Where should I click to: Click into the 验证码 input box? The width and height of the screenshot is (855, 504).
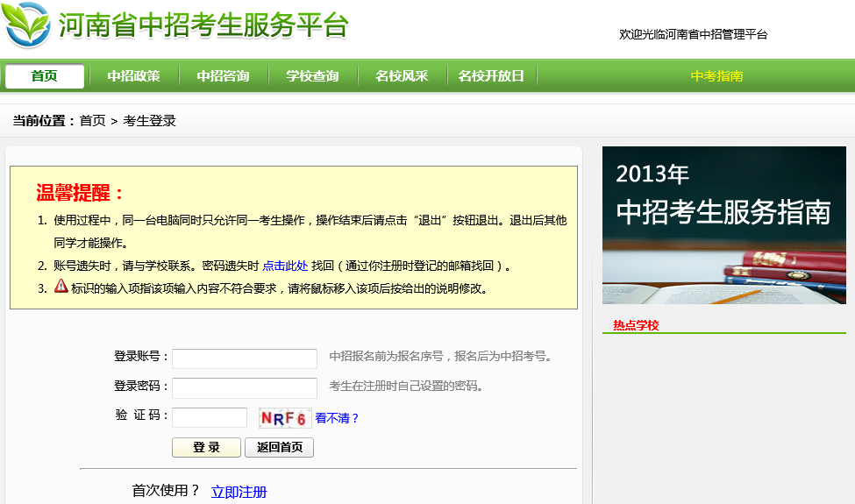210,417
